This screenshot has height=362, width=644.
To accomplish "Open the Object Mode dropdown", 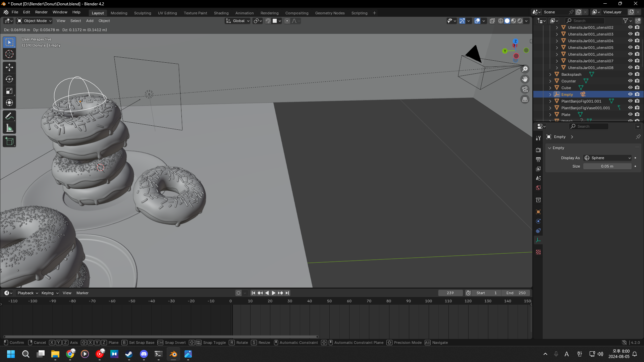I will point(35,21).
